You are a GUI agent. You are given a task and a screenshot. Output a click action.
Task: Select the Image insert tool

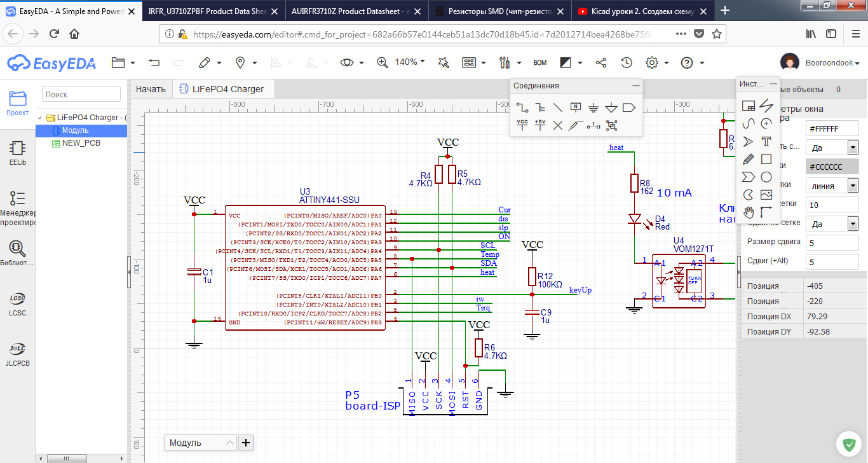coord(766,195)
